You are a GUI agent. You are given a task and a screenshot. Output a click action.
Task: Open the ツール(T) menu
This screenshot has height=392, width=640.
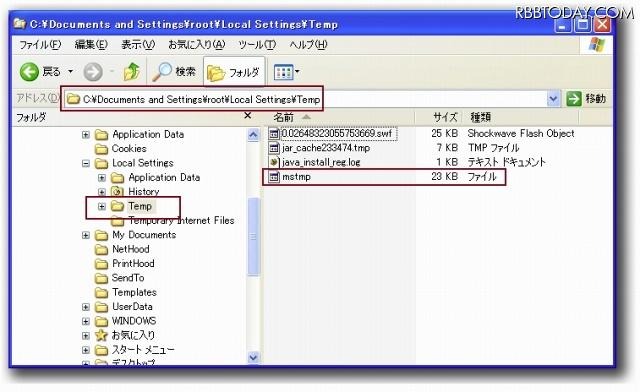(x=257, y=45)
